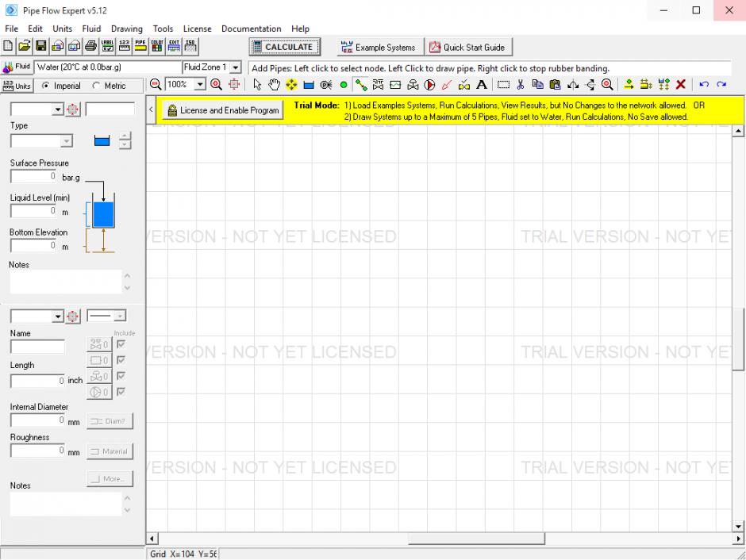Click the Liquid Level input field
The image size is (746, 560).
pos(34,210)
